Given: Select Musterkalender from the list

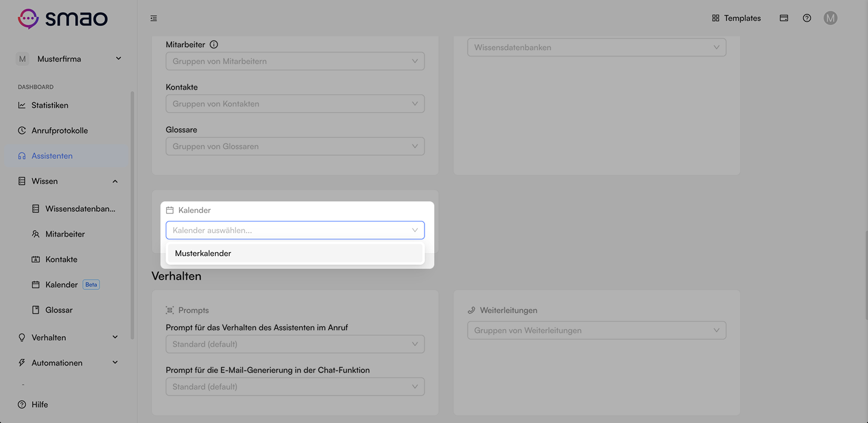Looking at the screenshot, I should pos(295,253).
